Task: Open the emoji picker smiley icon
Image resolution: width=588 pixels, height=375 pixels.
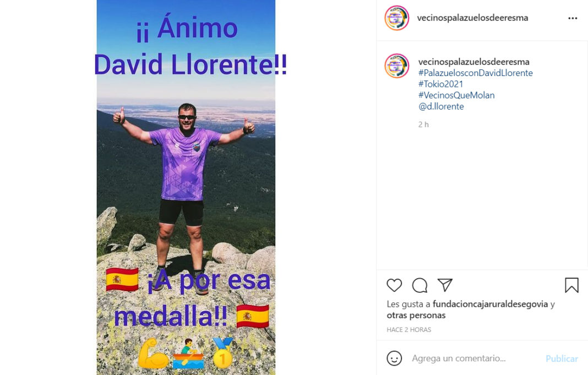Action: click(394, 358)
